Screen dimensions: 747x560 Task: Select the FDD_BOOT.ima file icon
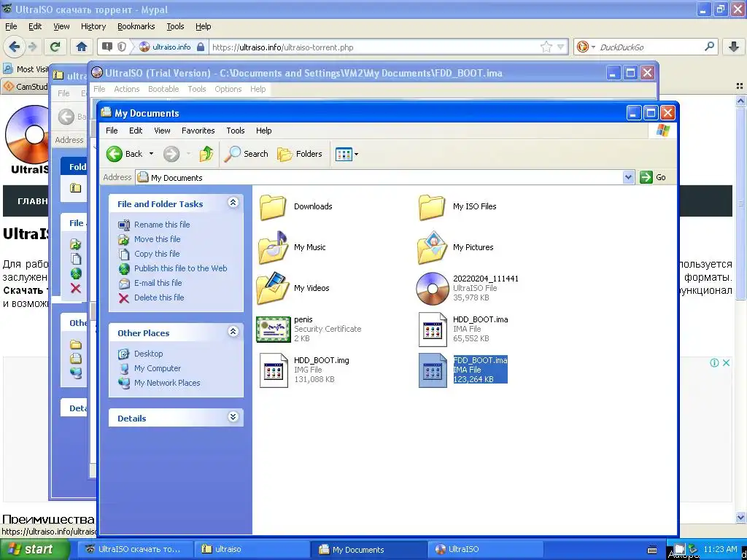tap(433, 370)
